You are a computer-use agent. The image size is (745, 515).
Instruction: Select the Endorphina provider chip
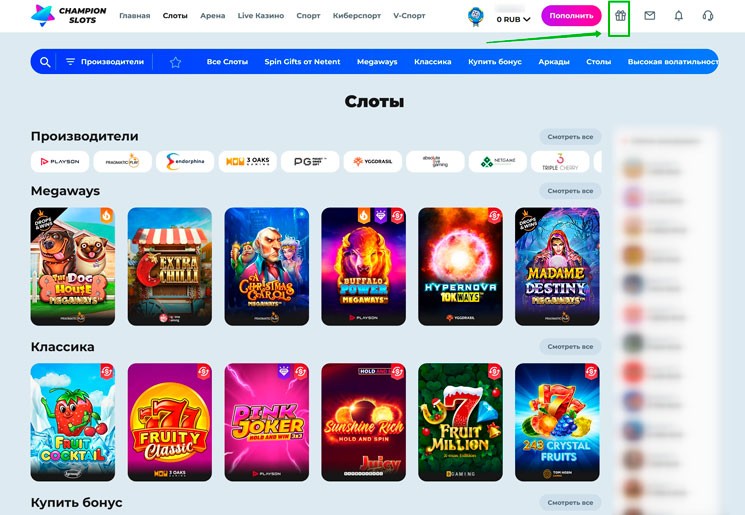(x=185, y=162)
